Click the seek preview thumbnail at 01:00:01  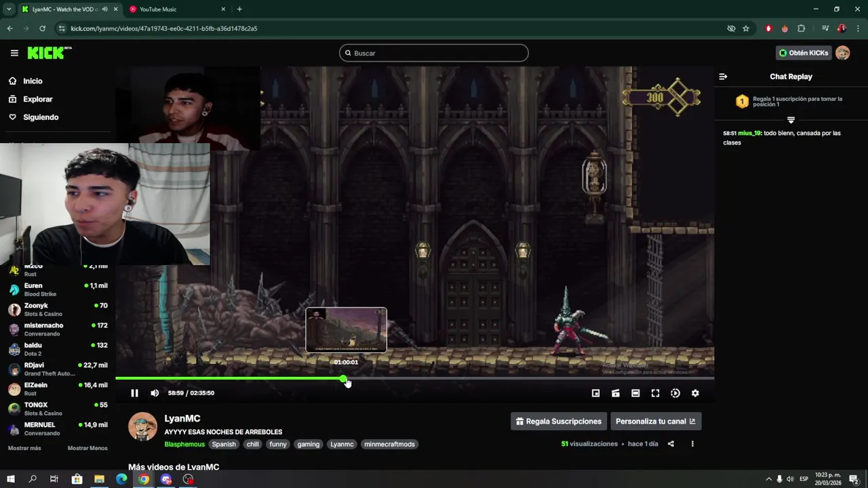click(346, 330)
